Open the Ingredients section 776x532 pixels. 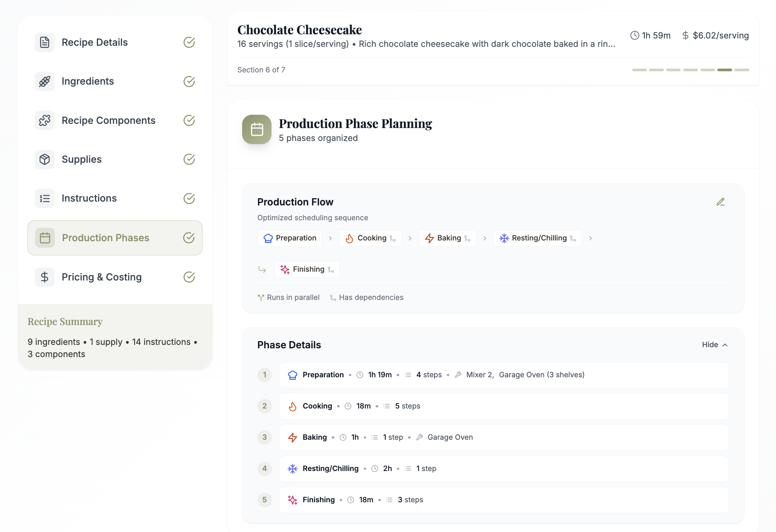click(x=88, y=81)
